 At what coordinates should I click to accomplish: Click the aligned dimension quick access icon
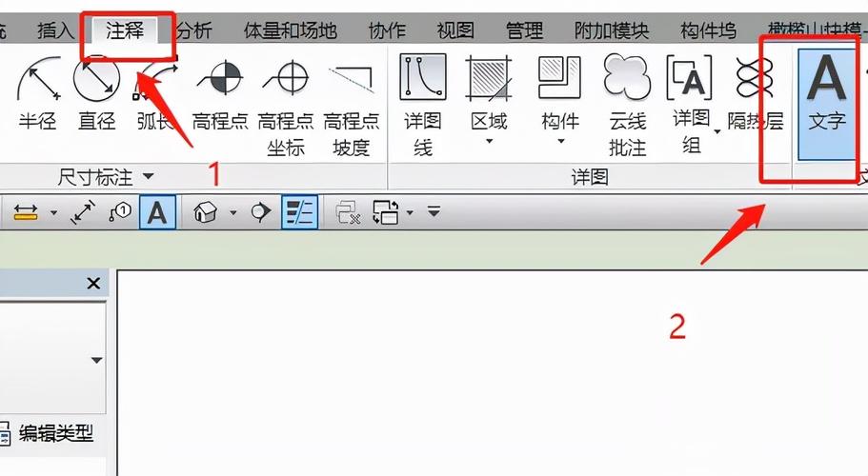(x=83, y=212)
